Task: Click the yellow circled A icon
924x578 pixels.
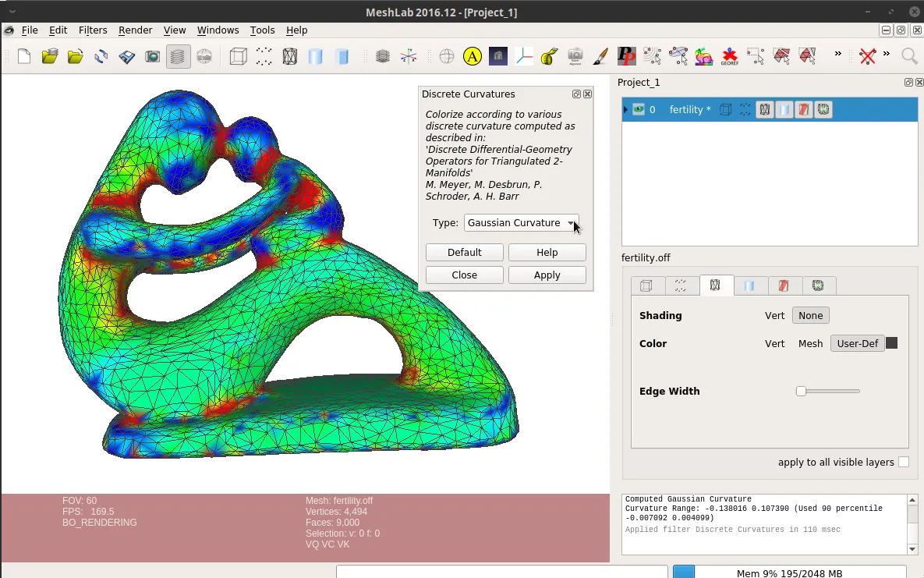Action: [x=472, y=57]
